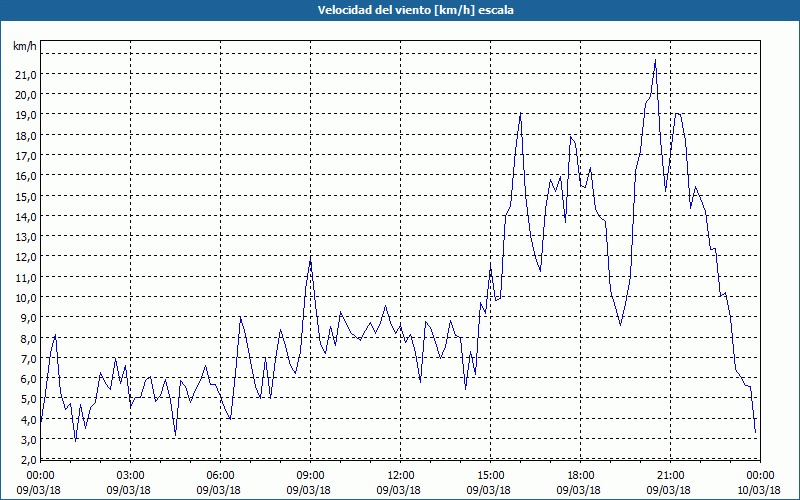Select the 'km/h' unit label on the axis
Image resolution: width=800 pixels, height=500 pixels.
click(x=25, y=46)
